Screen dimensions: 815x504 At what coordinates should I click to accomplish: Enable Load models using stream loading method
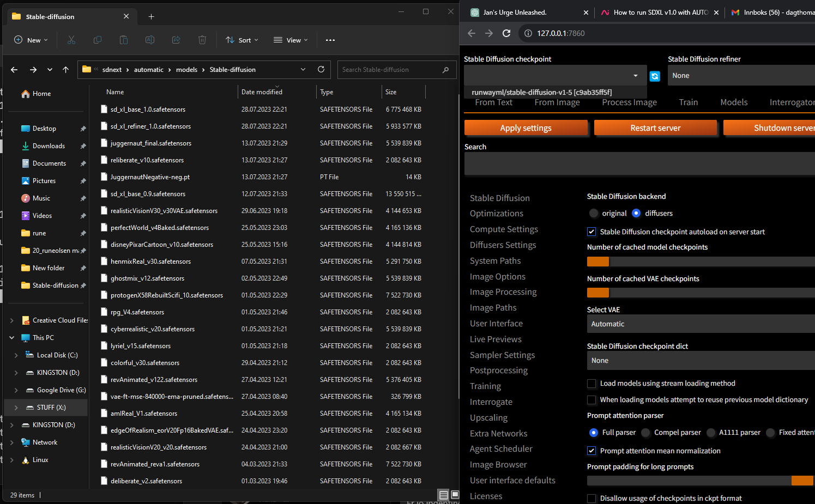pos(591,383)
